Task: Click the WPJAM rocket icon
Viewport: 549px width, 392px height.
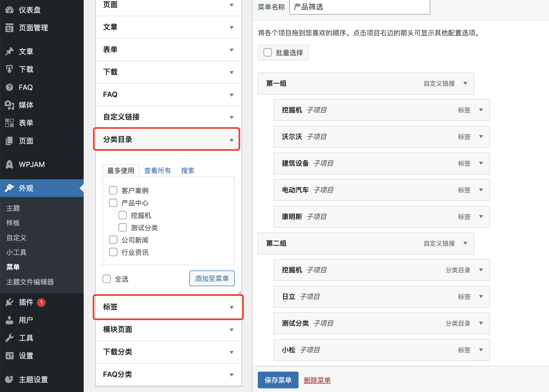Action: coord(9,164)
